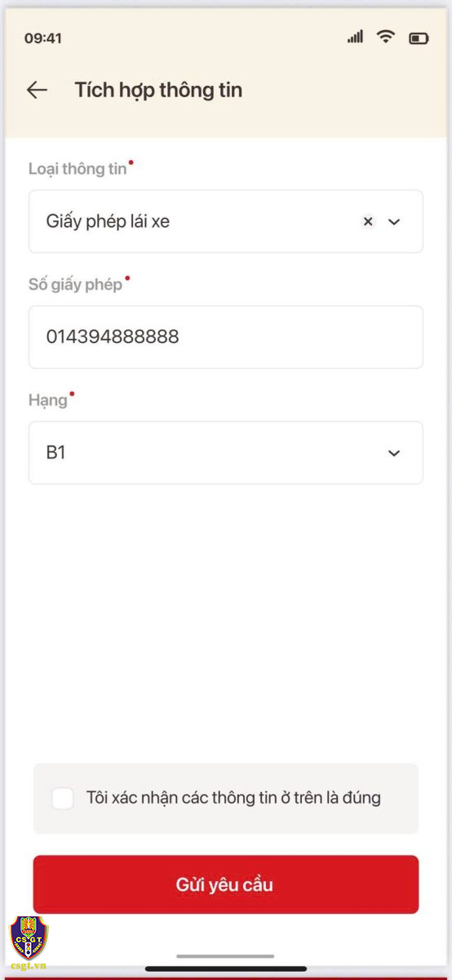452x980 pixels.
Task: Tap the home indicator bar
Action: (x=226, y=956)
